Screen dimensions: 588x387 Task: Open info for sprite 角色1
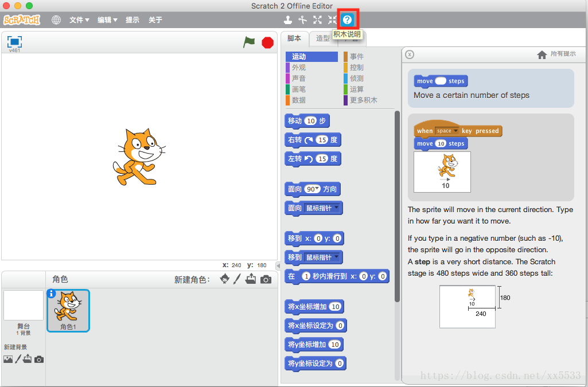52,294
